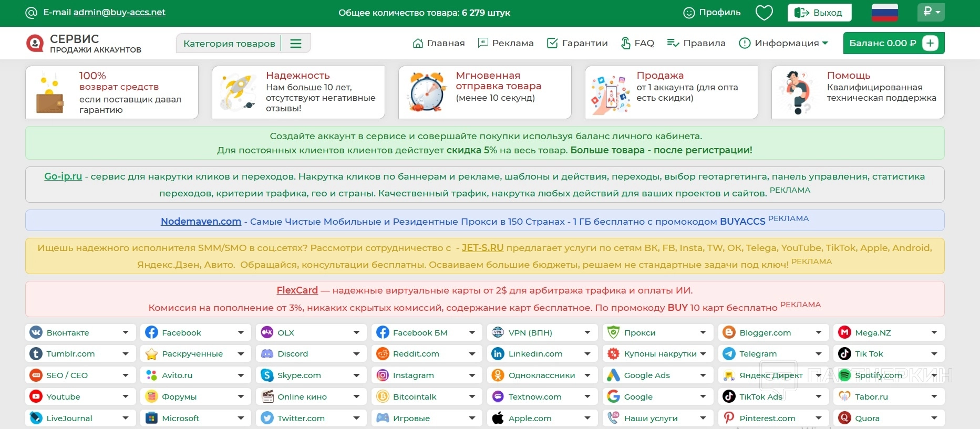Open the JET-S.RU link

pos(482,248)
